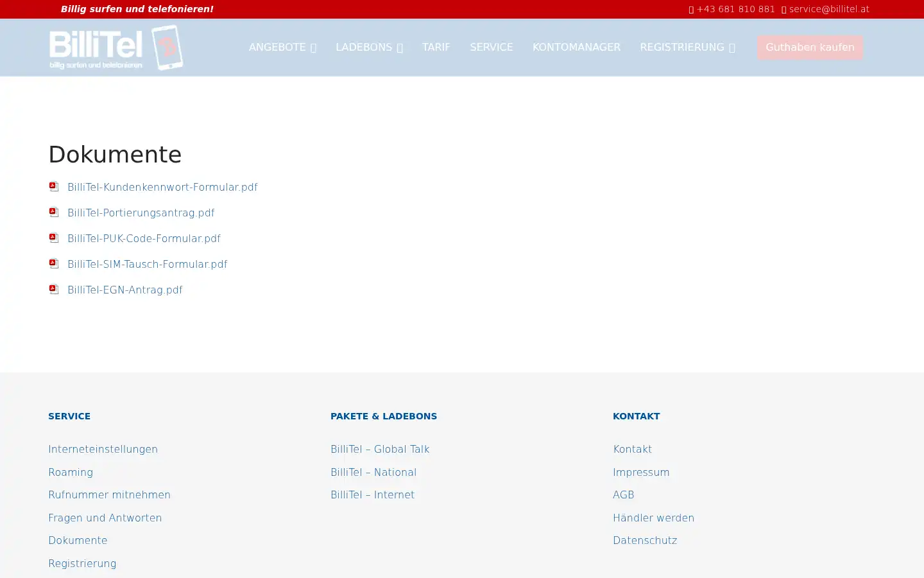Open BilliTel-Kundenkennwort-Formular.pdf

(x=162, y=187)
